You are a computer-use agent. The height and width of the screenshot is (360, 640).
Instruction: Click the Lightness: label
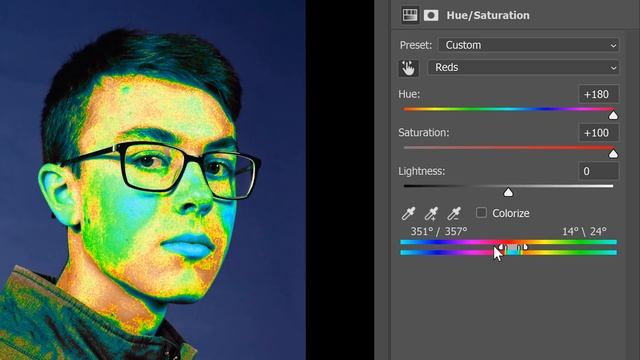422,171
